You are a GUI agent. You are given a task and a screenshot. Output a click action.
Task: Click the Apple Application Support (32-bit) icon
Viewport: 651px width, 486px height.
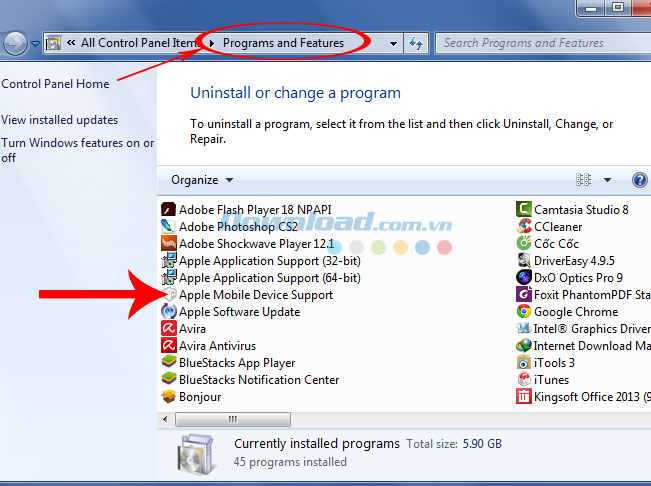coord(169,260)
